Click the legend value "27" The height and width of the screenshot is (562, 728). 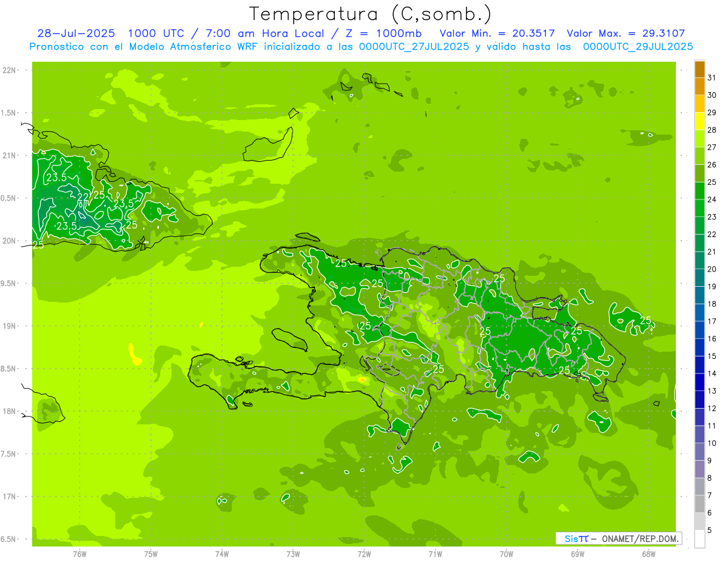[712, 147]
